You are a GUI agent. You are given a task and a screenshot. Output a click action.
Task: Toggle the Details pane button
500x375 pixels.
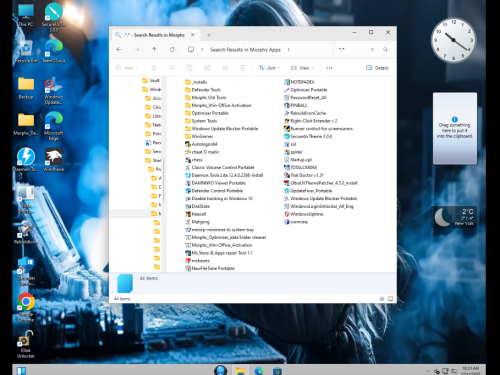click(x=377, y=68)
